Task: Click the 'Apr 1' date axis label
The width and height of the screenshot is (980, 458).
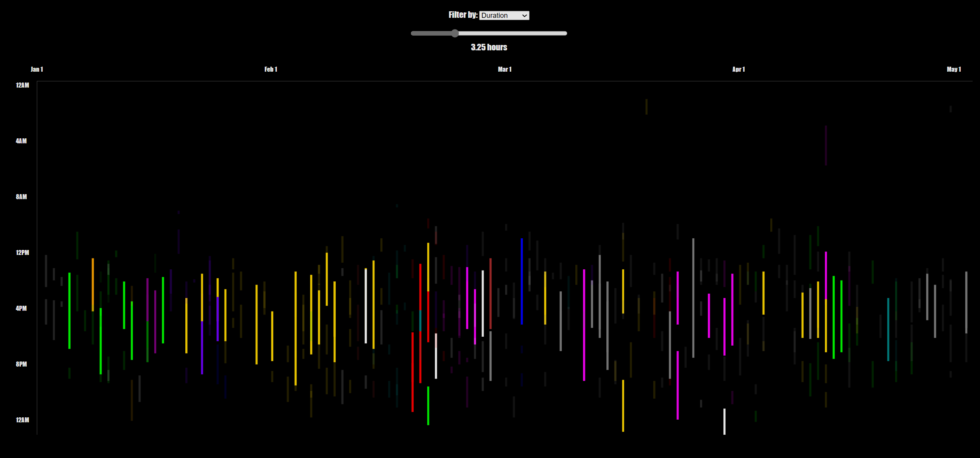Action: click(x=738, y=69)
